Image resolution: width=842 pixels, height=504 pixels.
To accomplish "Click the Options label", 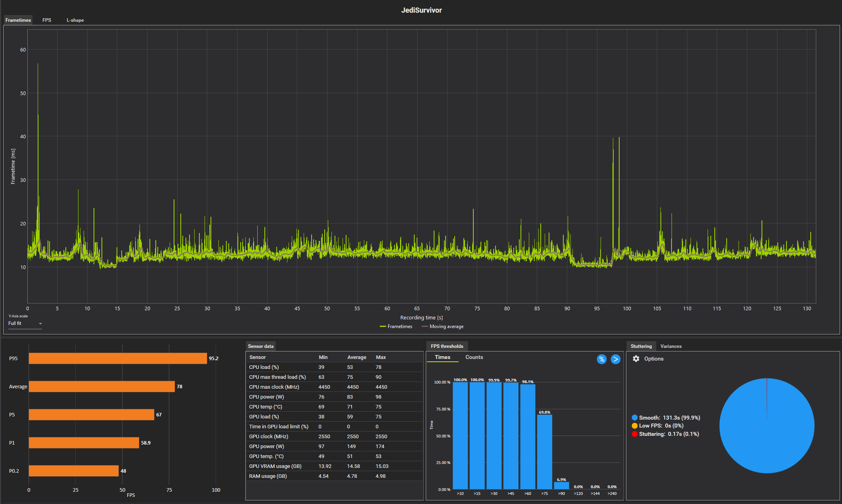I will [x=654, y=359].
